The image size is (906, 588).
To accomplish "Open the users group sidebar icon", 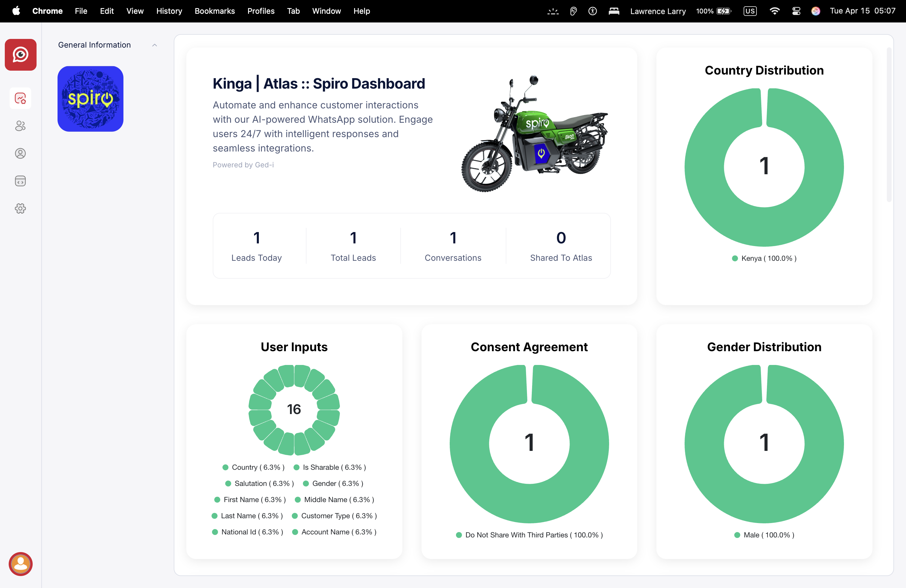I will point(21,126).
